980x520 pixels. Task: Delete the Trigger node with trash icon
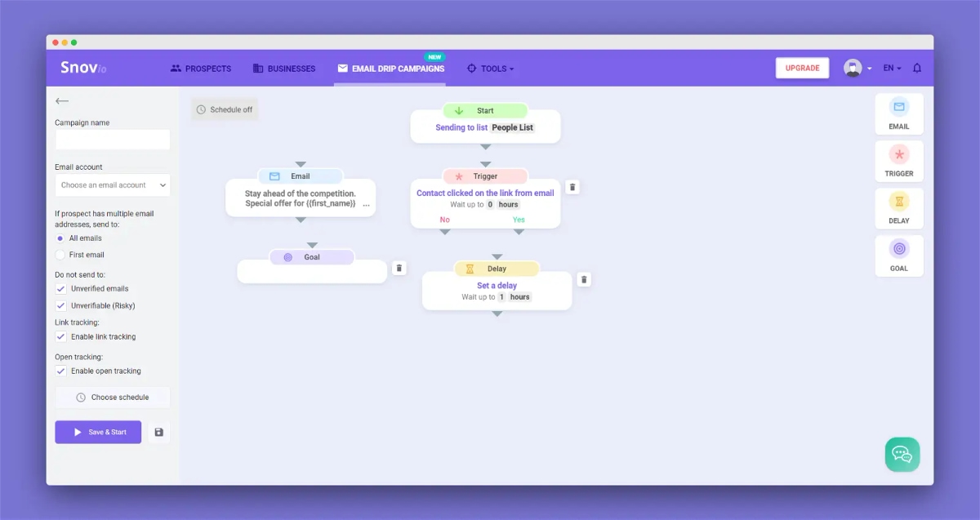click(572, 187)
